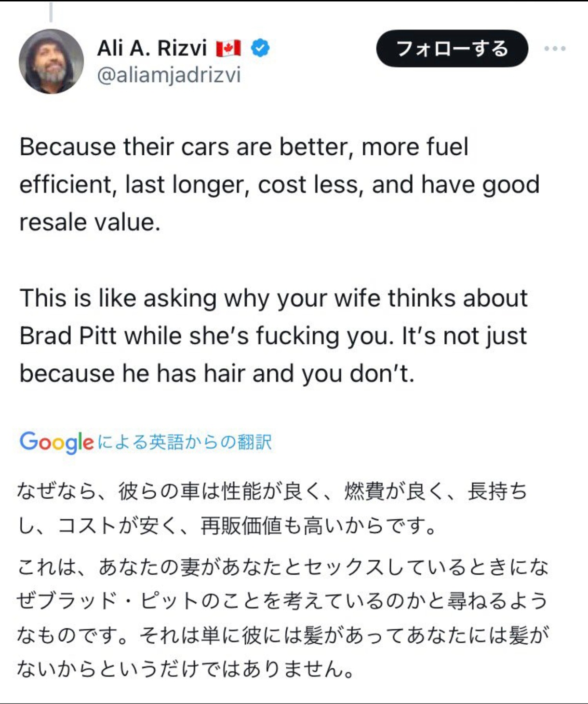Click the paragraph starting 'Because their cars'

coord(279,184)
